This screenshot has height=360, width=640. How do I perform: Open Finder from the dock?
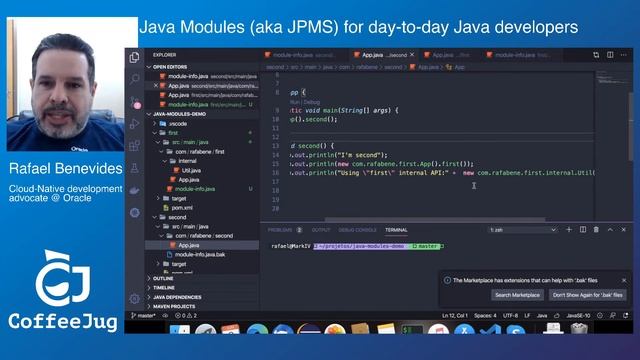(180, 329)
